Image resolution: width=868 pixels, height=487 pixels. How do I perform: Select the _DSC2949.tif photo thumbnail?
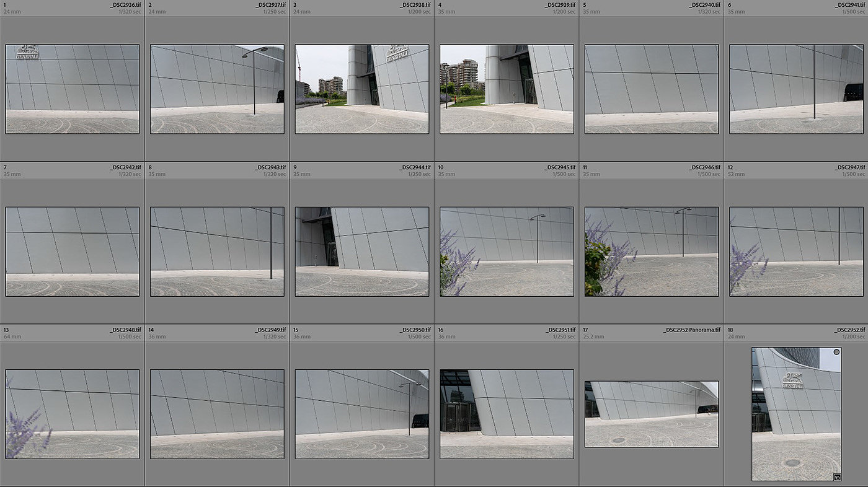[217, 414]
